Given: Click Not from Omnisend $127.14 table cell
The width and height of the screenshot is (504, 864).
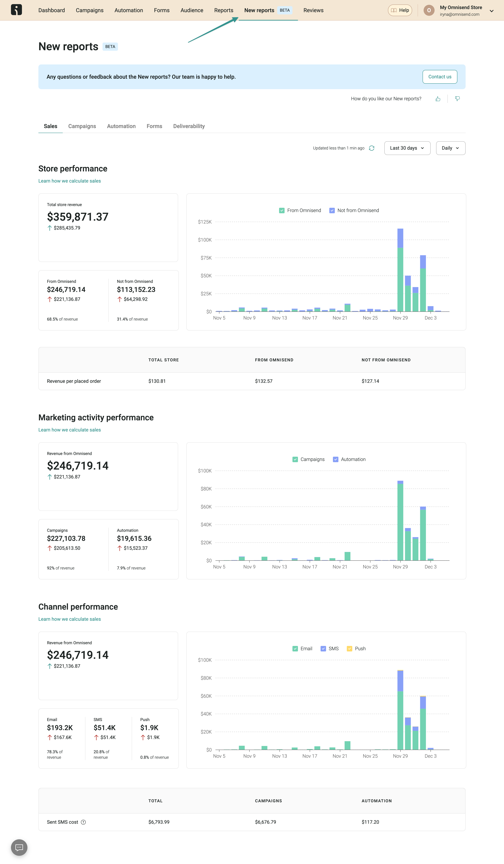Looking at the screenshot, I should [370, 381].
